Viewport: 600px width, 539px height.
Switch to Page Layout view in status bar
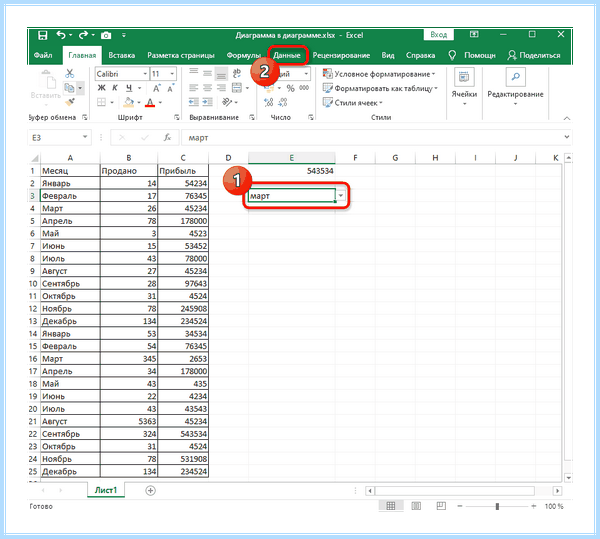pos(416,506)
